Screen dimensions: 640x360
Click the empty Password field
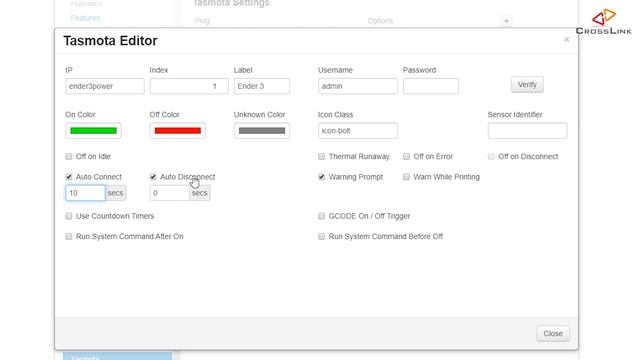(431, 86)
